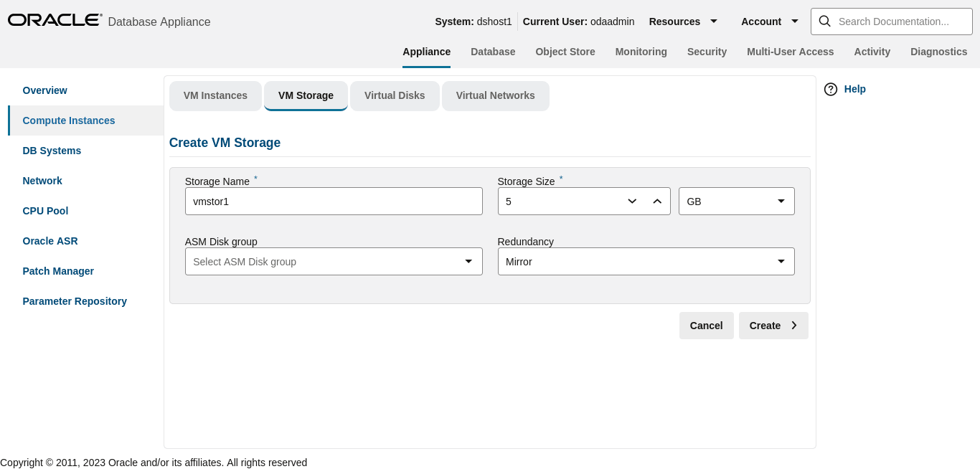Open the Resources menu chevron
Image resolution: width=980 pixels, height=469 pixels.
(714, 22)
